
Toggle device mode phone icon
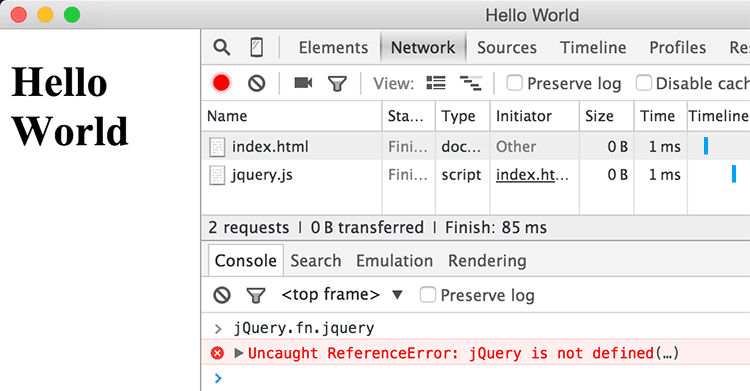click(x=256, y=47)
